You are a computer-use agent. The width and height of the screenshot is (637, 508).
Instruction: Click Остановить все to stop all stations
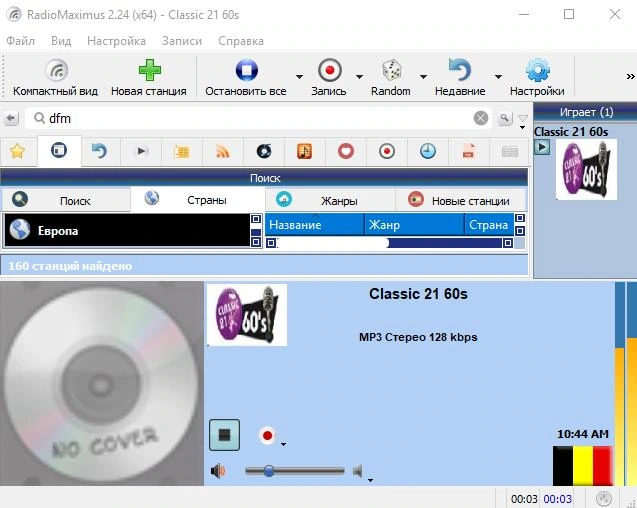click(x=246, y=77)
